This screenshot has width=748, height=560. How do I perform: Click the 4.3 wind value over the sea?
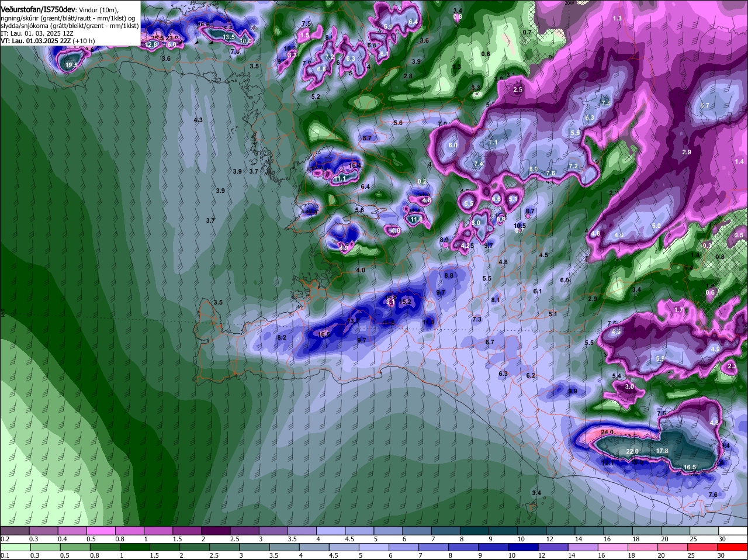pyautogui.click(x=198, y=120)
